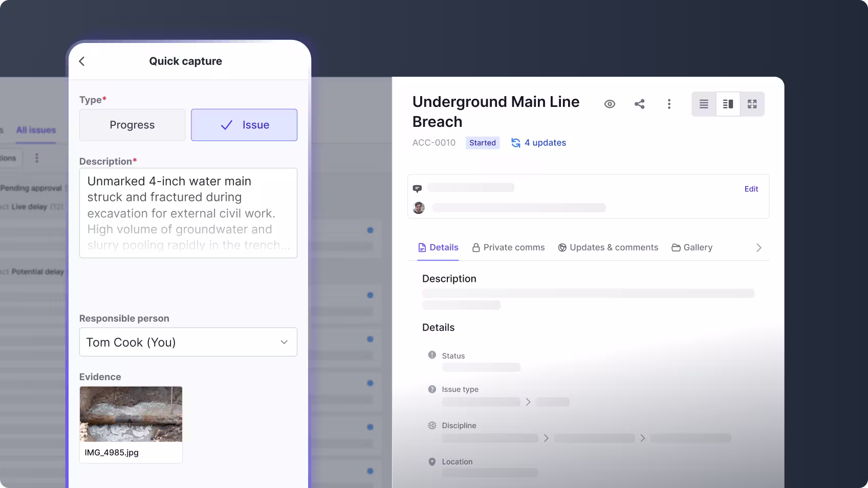This screenshot has height=488, width=868.
Task: Switch to split panel view layout
Action: (x=728, y=104)
